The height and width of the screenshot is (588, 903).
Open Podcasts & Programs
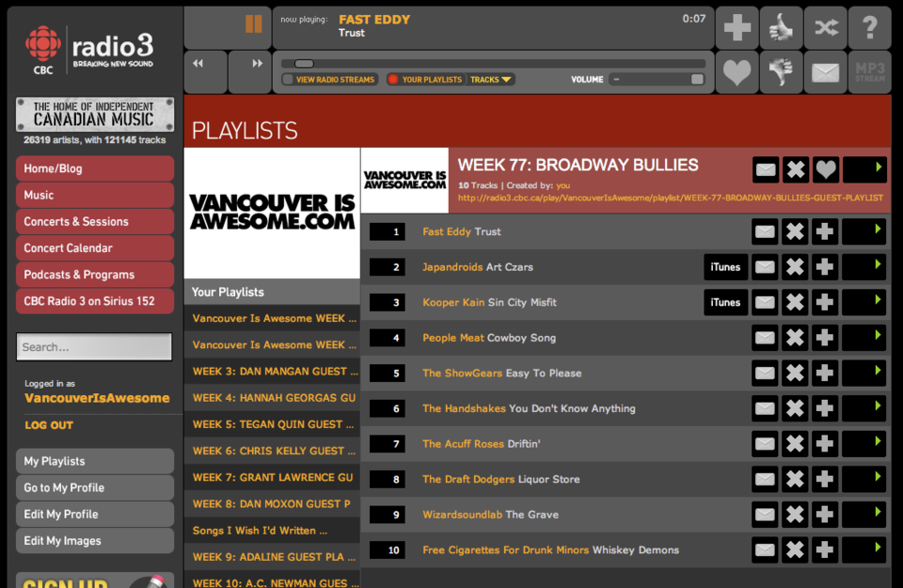95,275
